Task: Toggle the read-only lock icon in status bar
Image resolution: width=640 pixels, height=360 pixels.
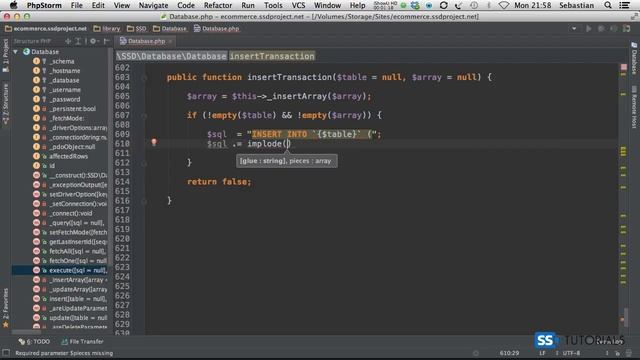Action: pos(617,353)
